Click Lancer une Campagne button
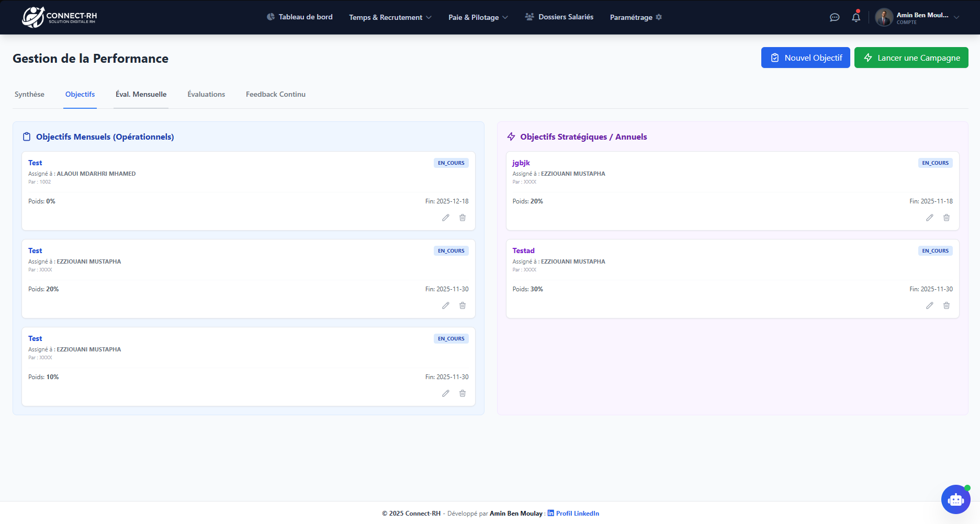 tap(911, 58)
